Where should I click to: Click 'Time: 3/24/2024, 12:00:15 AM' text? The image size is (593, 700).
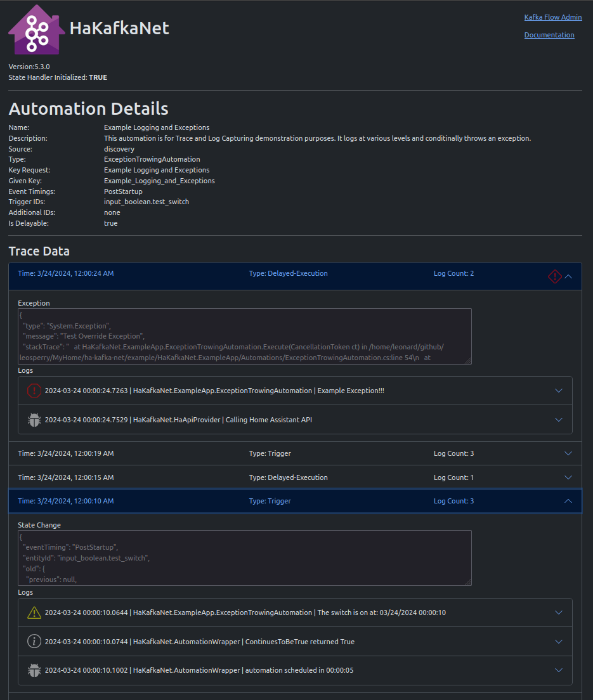pos(65,477)
